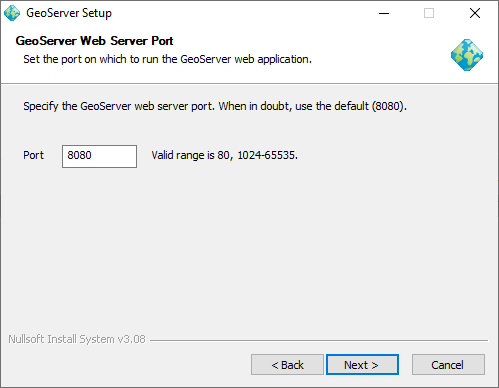Close the GeoServer Setup window
The width and height of the screenshot is (499, 388).
tap(475, 13)
